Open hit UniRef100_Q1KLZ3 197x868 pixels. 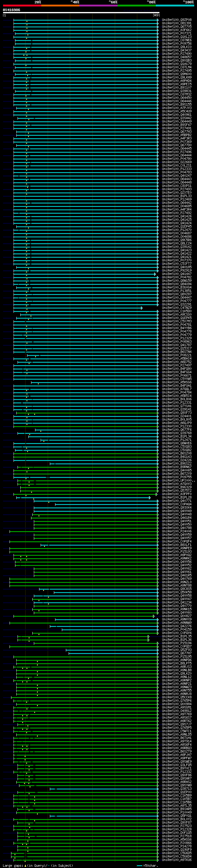pos(177,37)
